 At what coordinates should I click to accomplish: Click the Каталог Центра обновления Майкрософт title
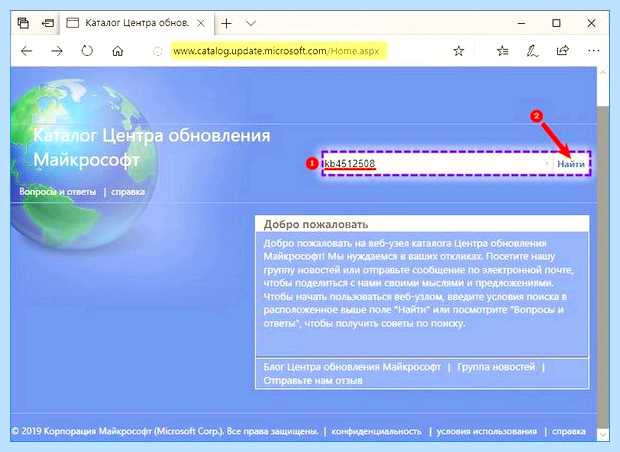tap(152, 148)
